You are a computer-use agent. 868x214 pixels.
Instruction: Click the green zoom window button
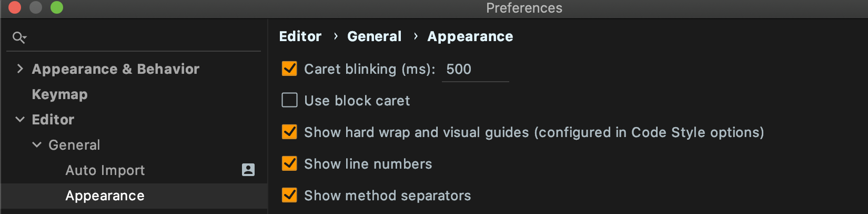point(57,7)
